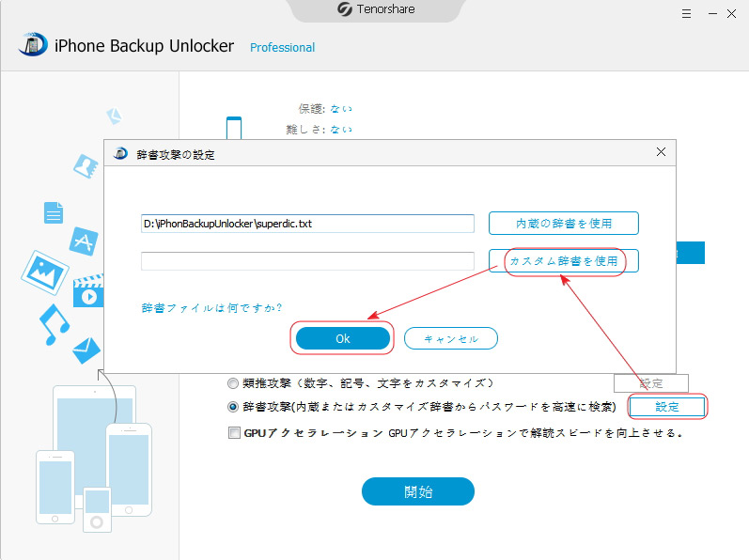Click the Professional edition label

[282, 47]
